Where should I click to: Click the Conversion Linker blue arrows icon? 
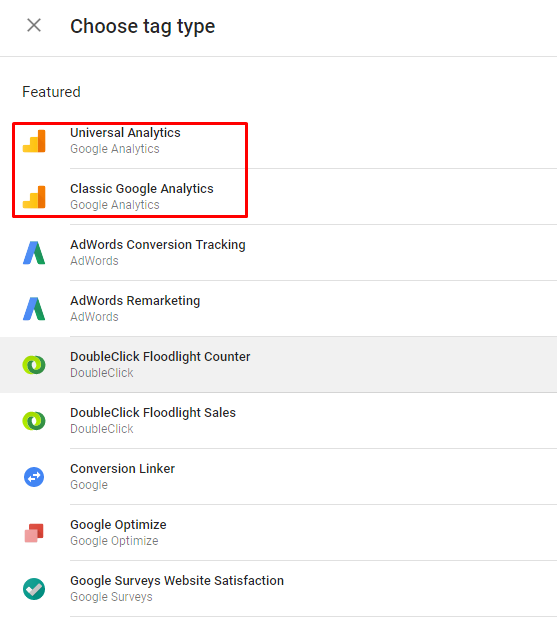(x=34, y=477)
